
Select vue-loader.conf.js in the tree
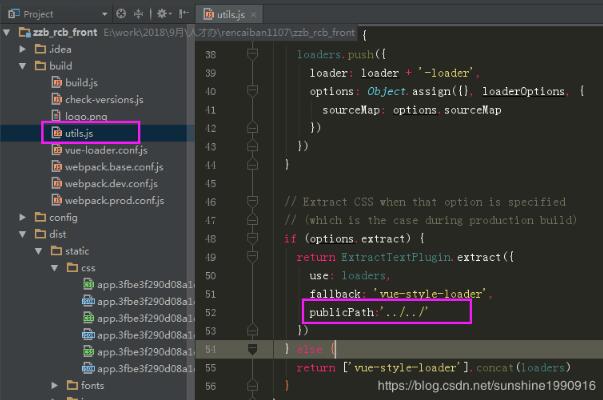(106, 150)
